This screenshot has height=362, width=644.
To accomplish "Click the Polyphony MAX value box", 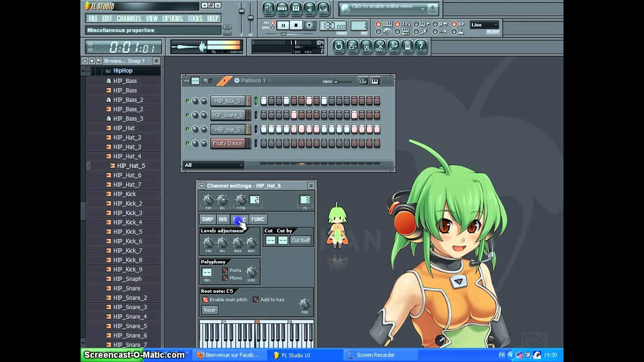I will click(x=207, y=272).
